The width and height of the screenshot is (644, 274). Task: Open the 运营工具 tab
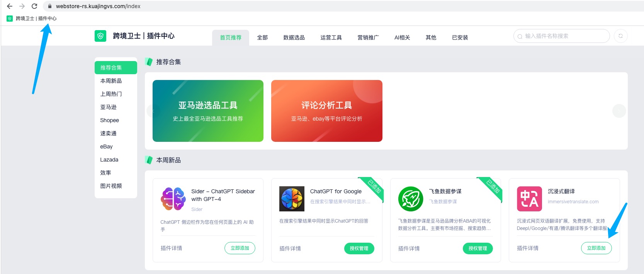click(331, 37)
